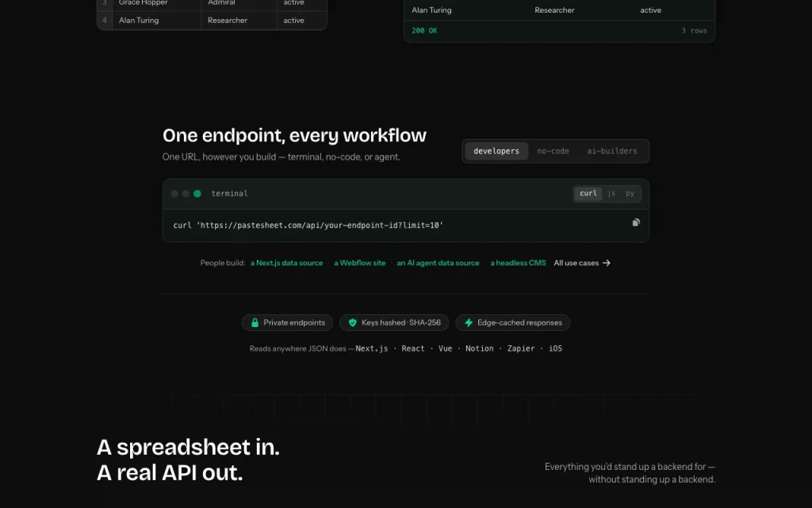Select the curl language tab
This screenshot has height=508, width=812.
[588, 194]
